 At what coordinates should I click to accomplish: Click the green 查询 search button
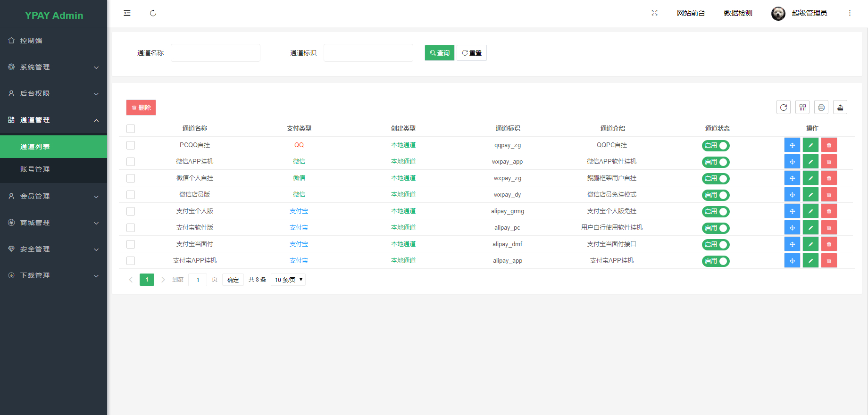pyautogui.click(x=439, y=53)
